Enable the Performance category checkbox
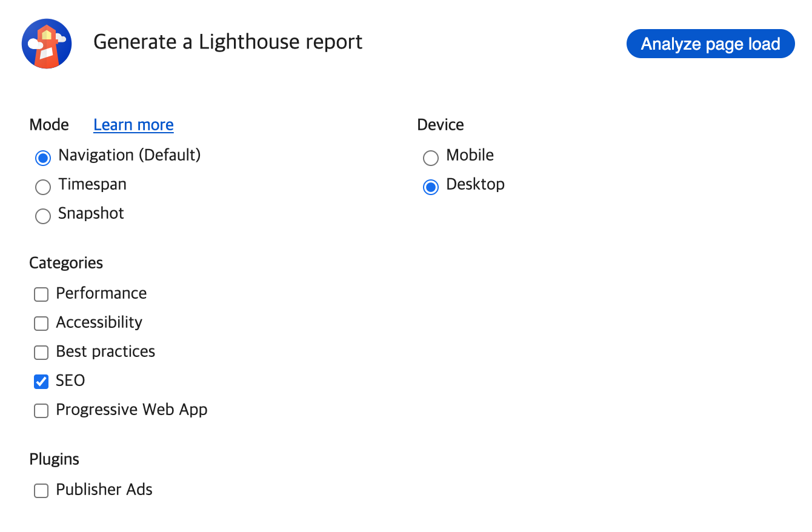The image size is (812, 532). [x=41, y=294]
